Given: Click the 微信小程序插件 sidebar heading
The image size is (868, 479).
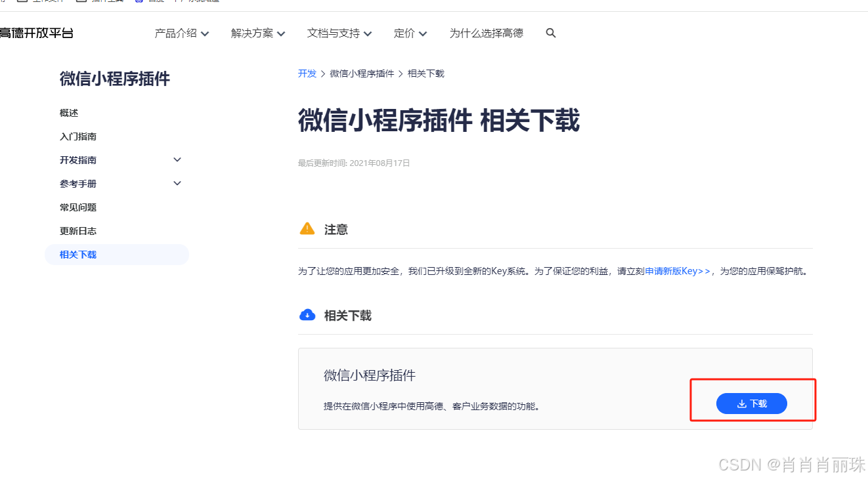Looking at the screenshot, I should 115,79.
